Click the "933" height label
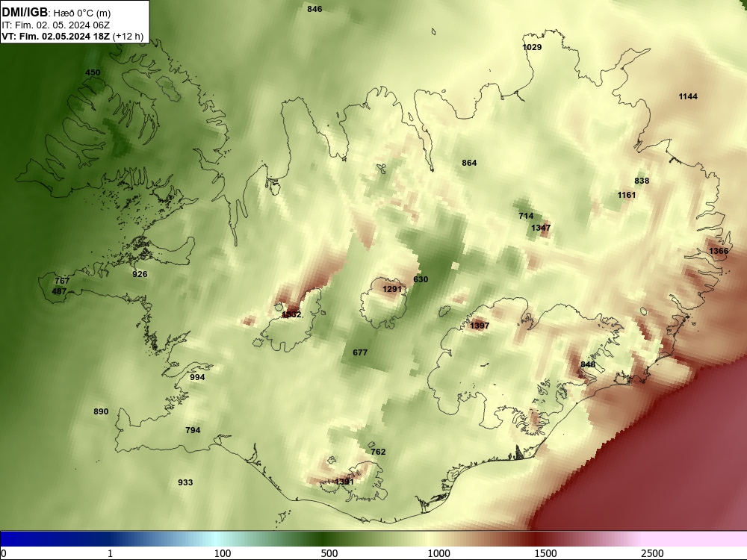 pyautogui.click(x=185, y=482)
